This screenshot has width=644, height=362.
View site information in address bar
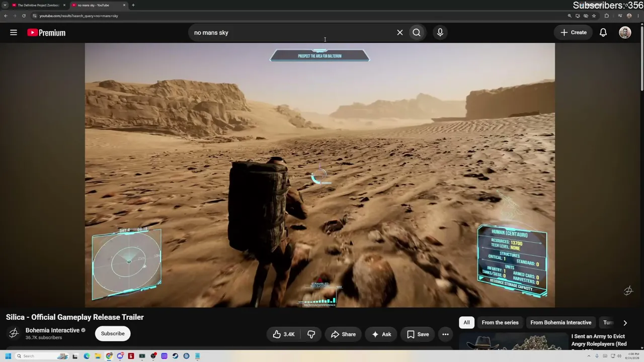pyautogui.click(x=34, y=16)
